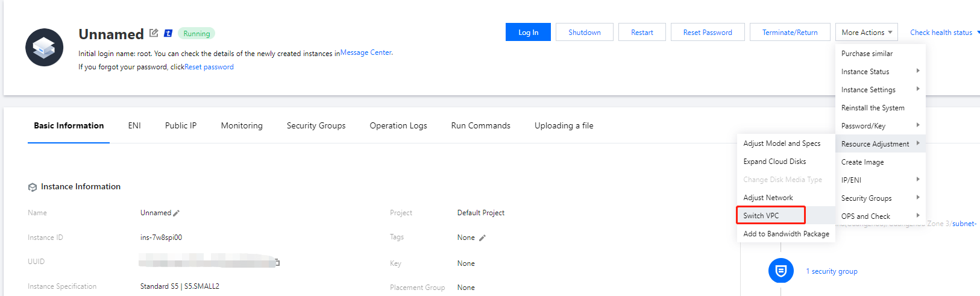Viewport: 980px width, 296px height.
Task: Click the instance avatar icon
Action: [x=45, y=47]
